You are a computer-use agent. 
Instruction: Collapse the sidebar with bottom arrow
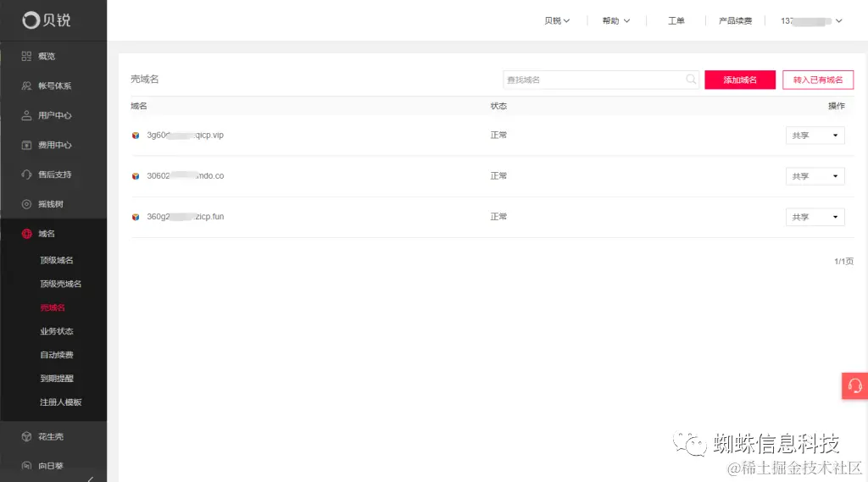(90, 479)
